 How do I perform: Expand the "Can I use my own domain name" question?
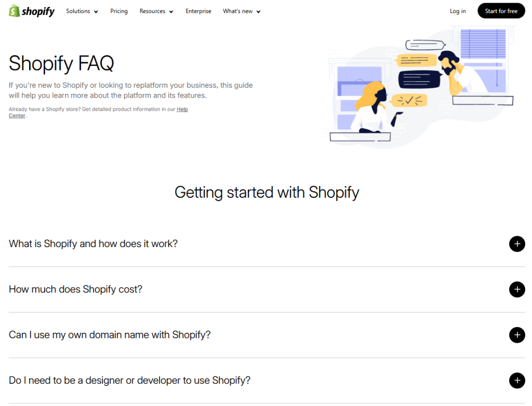[110, 335]
